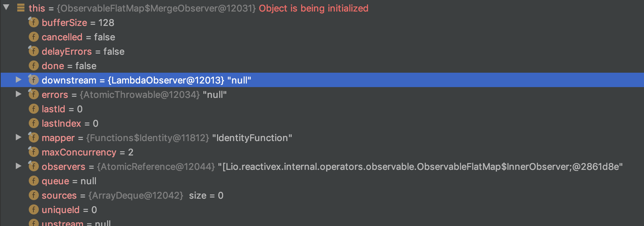Collapse the 'this' object node
This screenshot has height=226, width=644.
[6, 7]
